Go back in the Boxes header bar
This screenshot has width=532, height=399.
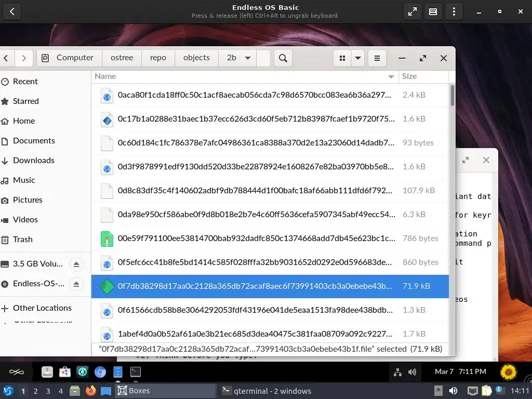(12, 11)
